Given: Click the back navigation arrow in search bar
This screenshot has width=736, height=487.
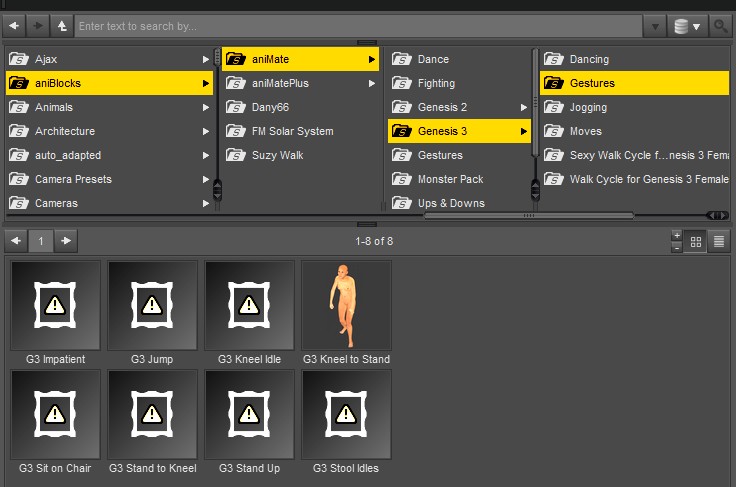Looking at the screenshot, I should 14,26.
